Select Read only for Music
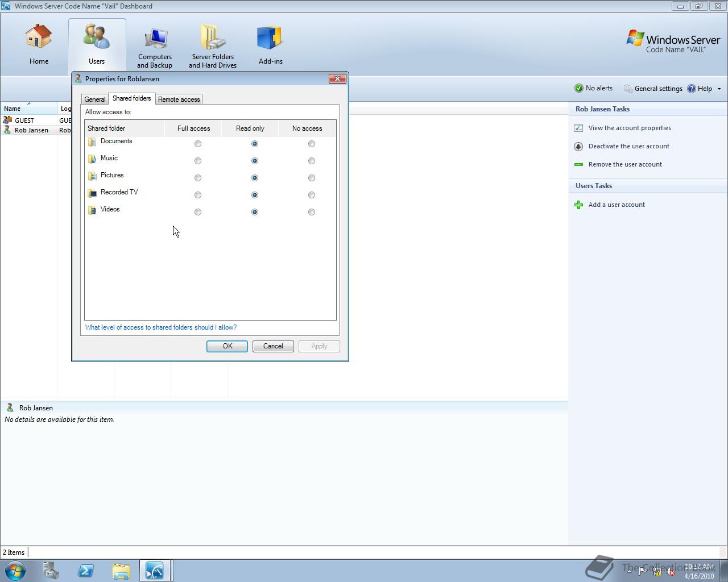This screenshot has height=582, width=728. tap(255, 161)
